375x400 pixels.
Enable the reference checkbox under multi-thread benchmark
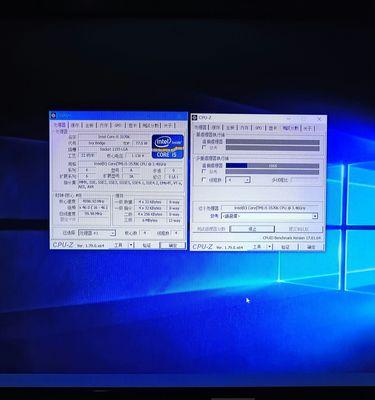coord(204,171)
